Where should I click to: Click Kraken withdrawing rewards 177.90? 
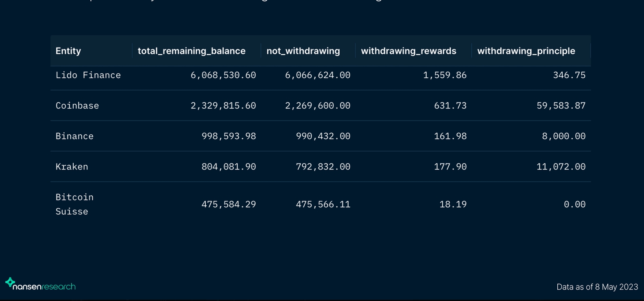pyautogui.click(x=450, y=167)
